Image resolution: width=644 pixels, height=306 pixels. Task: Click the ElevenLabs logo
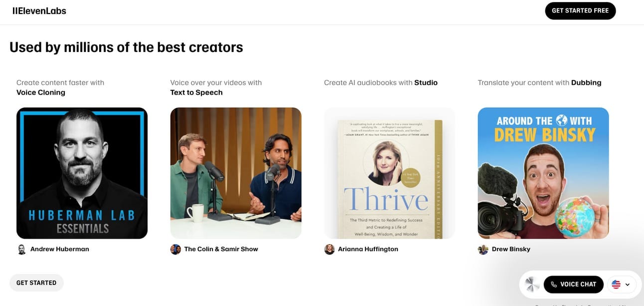[x=39, y=10]
